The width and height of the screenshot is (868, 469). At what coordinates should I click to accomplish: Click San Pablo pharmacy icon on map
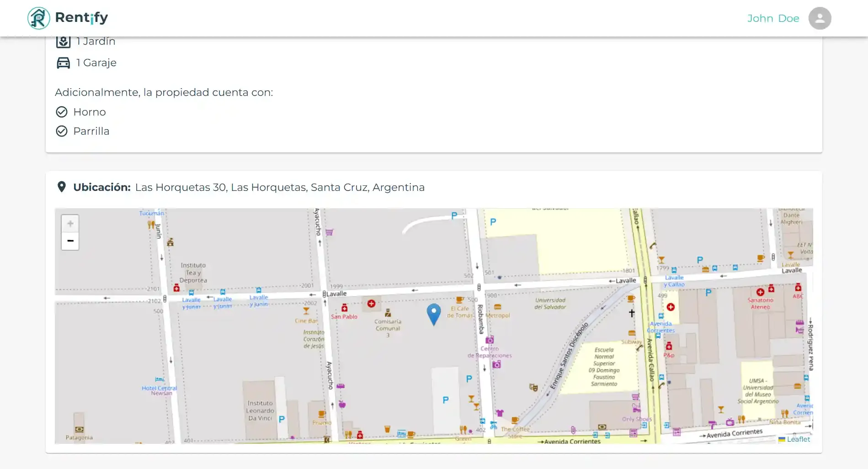coord(345,308)
